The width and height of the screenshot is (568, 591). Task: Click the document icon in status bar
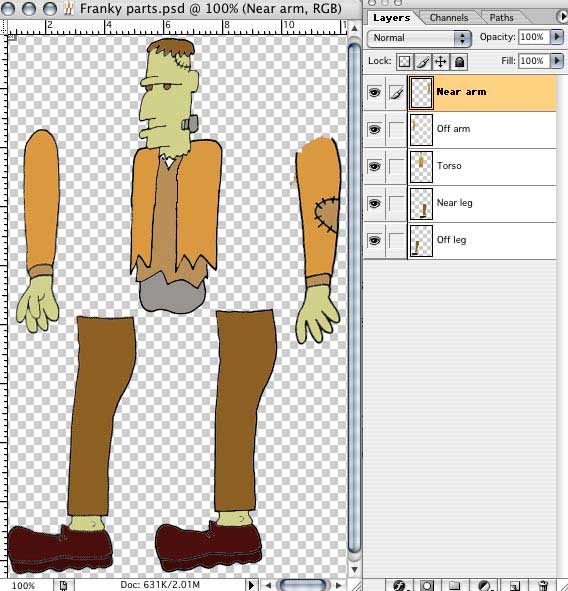[63, 585]
